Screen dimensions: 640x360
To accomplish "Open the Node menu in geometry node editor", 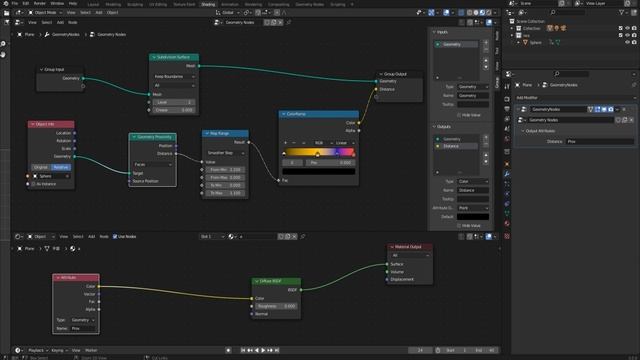I will [x=73, y=22].
